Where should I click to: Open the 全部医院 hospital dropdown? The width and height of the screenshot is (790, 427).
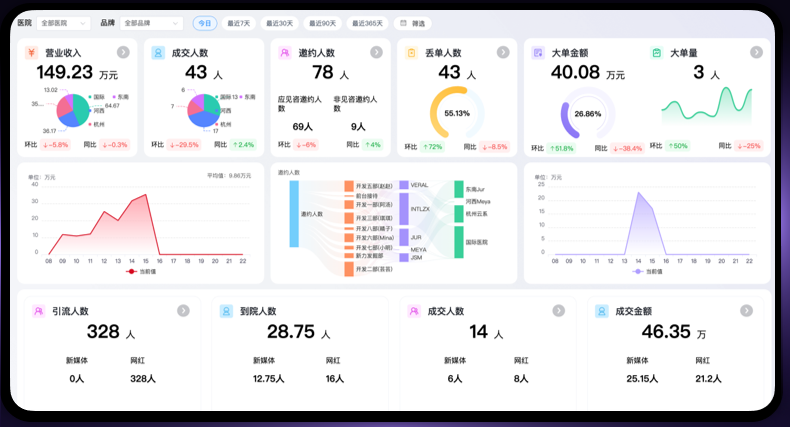63,23
